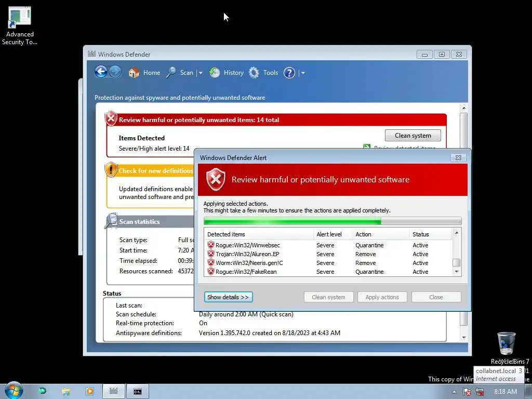Click the threat icon beside Rogue:Win32/FakeRean
This screenshot has width=532, height=399.
tap(211, 271)
